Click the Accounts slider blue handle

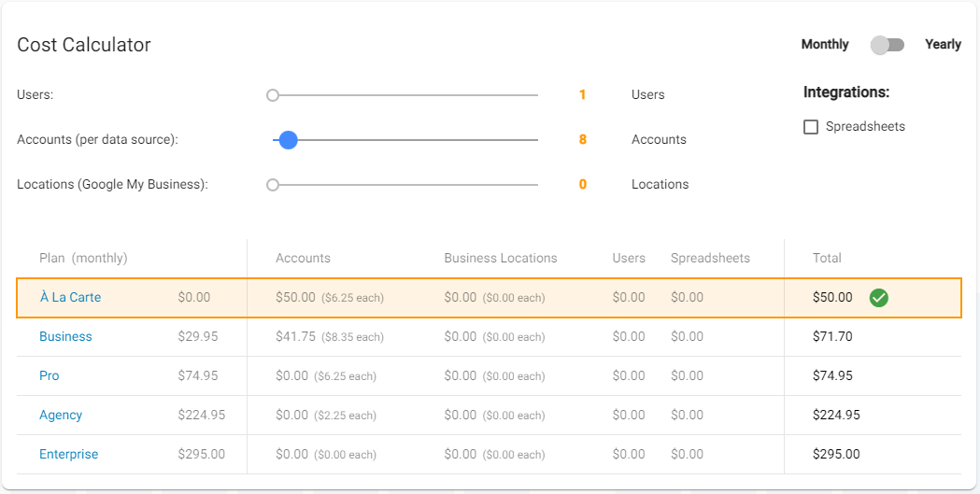(288, 140)
